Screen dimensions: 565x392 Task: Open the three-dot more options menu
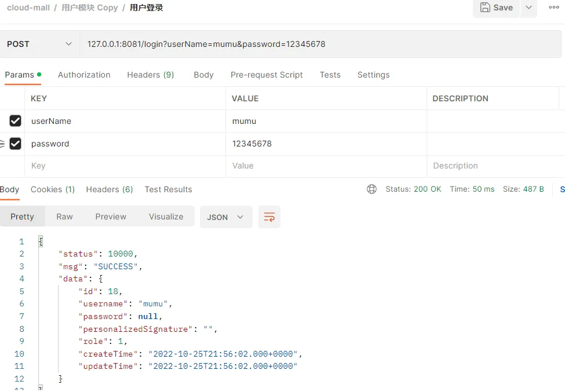tap(553, 8)
